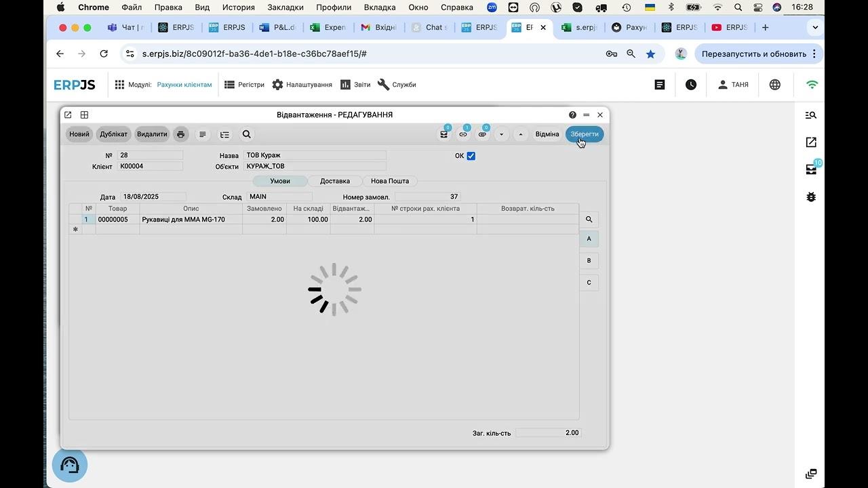Open the list search icon in right sidebar
The image size is (868, 488).
coord(811,115)
